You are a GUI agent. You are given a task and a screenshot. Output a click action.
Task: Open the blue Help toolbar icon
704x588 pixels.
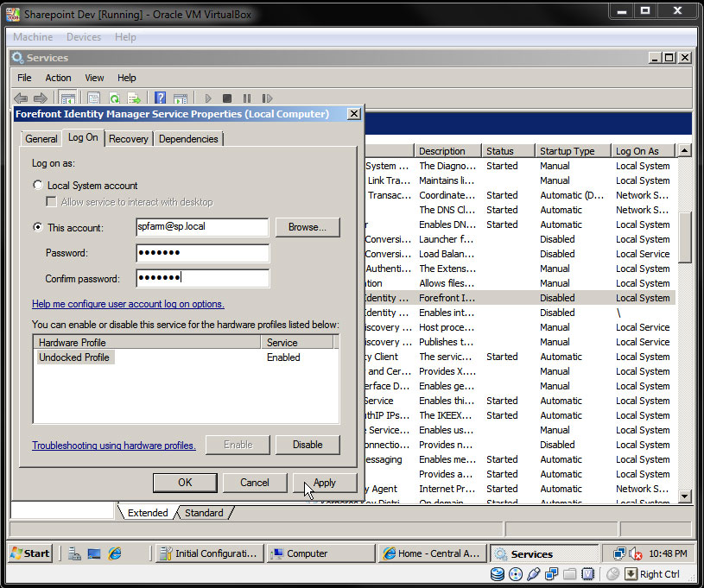click(x=161, y=98)
